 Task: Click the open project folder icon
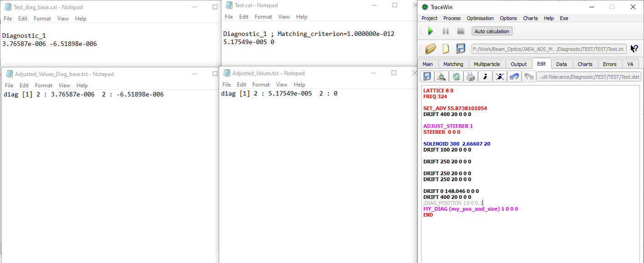[431, 49]
